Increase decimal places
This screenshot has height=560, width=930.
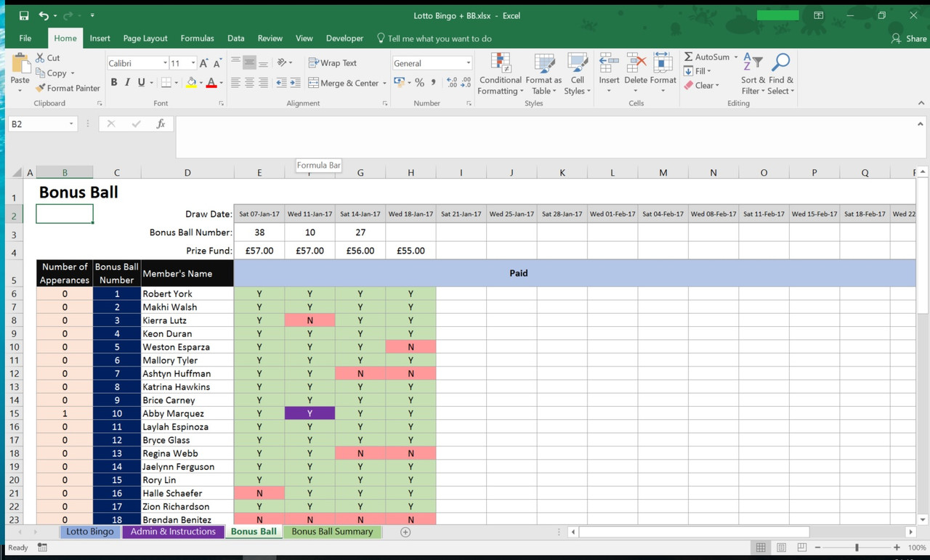tap(452, 83)
